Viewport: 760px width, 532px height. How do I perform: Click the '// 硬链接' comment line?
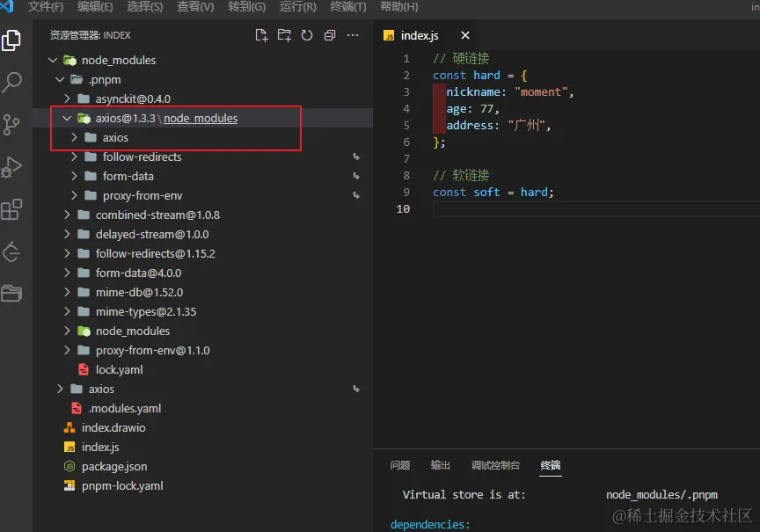point(461,59)
